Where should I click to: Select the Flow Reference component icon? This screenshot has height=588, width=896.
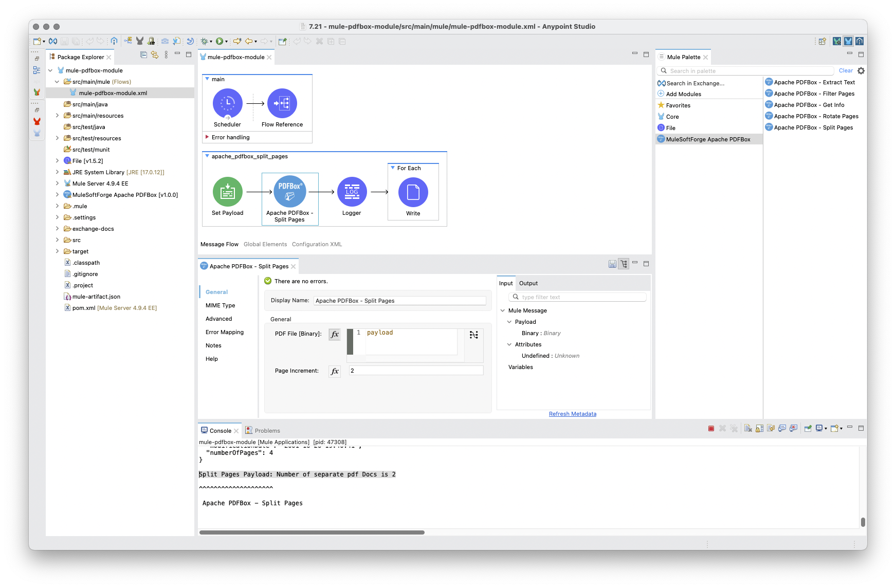(x=282, y=103)
